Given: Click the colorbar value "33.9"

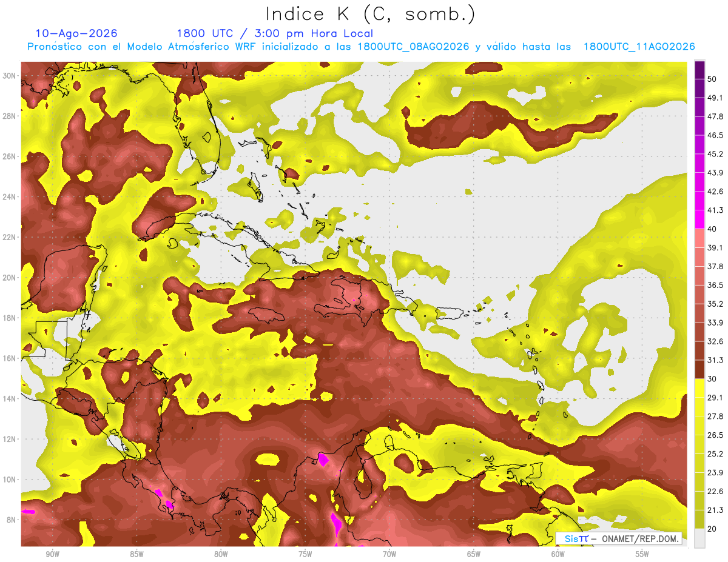Looking at the screenshot, I should click(715, 323).
